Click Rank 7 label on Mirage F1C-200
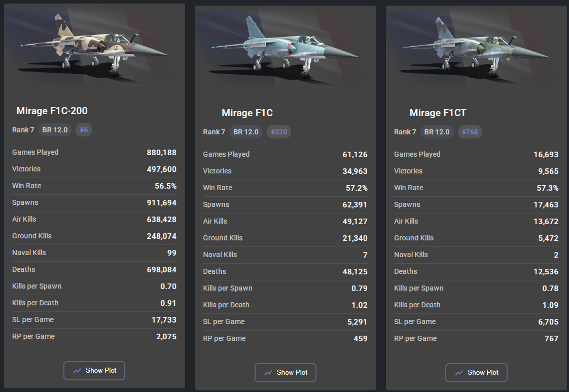This screenshot has width=569, height=392. (x=23, y=130)
